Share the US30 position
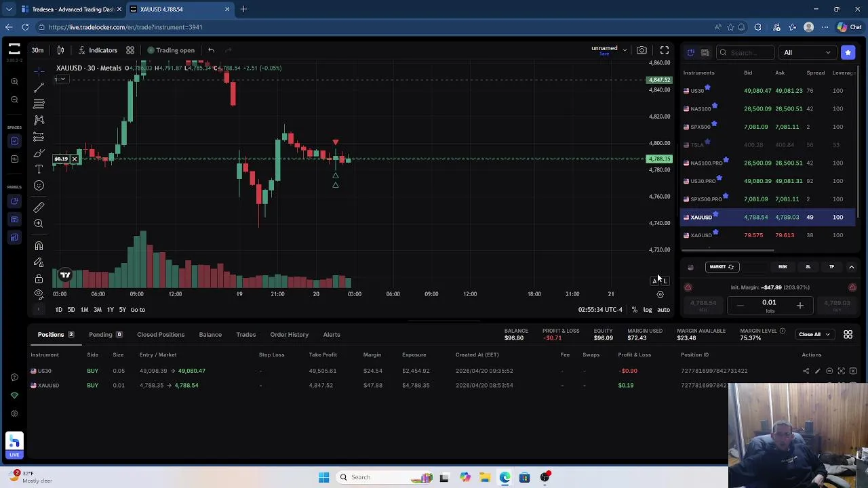This screenshot has width=868, height=488. point(806,371)
